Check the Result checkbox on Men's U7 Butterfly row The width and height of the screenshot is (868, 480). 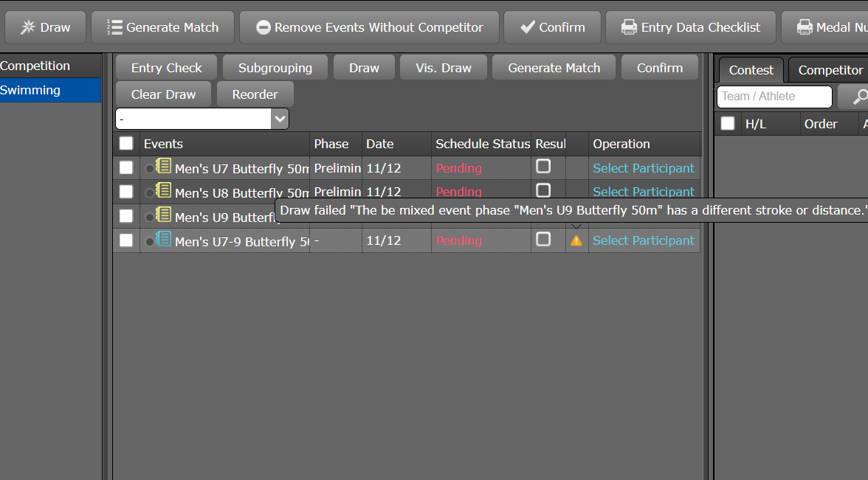point(543,167)
